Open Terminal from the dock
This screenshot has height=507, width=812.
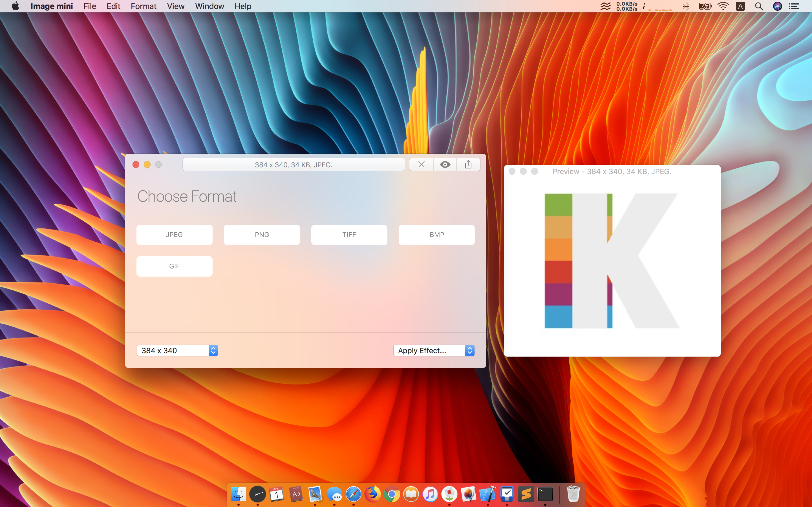pos(545,494)
